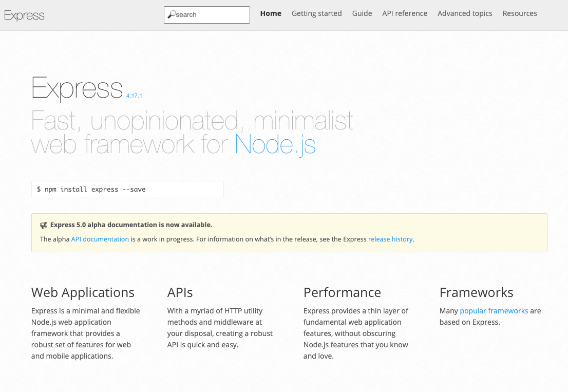Click the megaphone announcement icon

coord(44,225)
